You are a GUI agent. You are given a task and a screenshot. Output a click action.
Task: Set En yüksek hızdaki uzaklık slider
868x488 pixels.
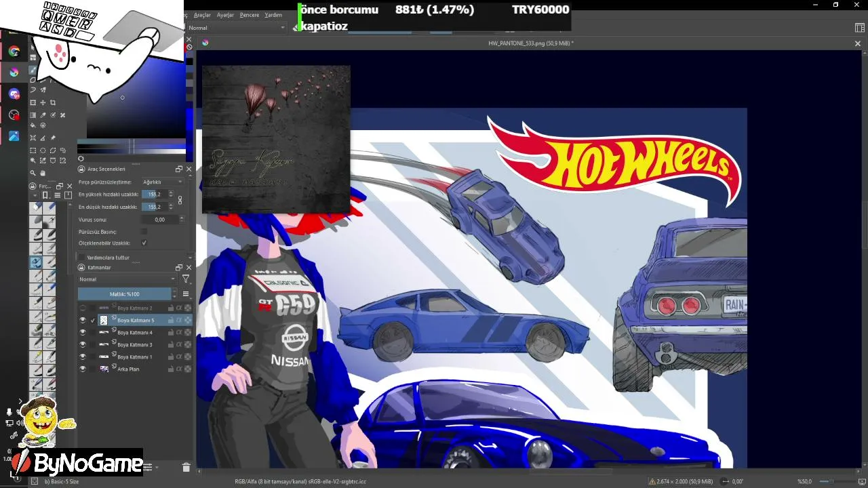point(155,195)
